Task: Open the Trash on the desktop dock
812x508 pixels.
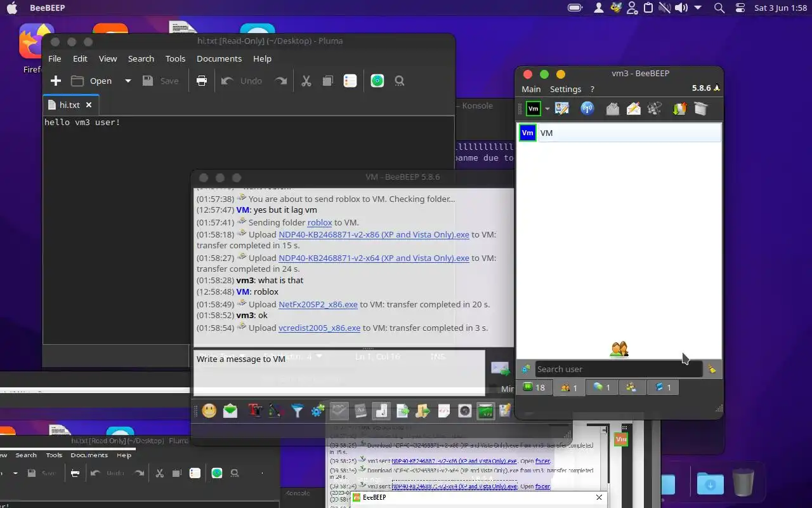Action: 743,483
